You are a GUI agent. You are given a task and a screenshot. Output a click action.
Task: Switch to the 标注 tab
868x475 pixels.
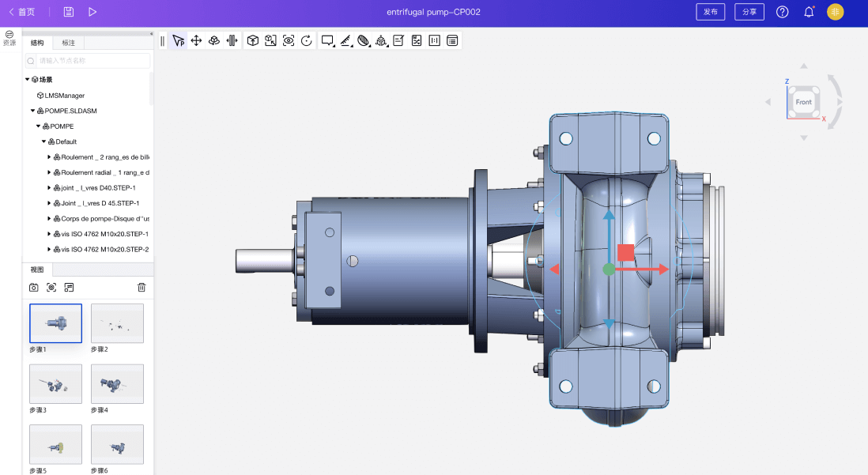69,43
